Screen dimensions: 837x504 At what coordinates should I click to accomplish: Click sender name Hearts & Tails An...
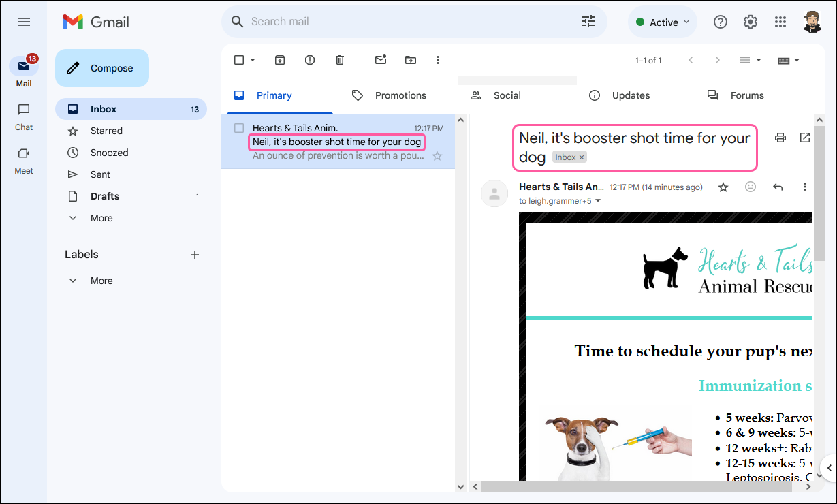tap(561, 187)
